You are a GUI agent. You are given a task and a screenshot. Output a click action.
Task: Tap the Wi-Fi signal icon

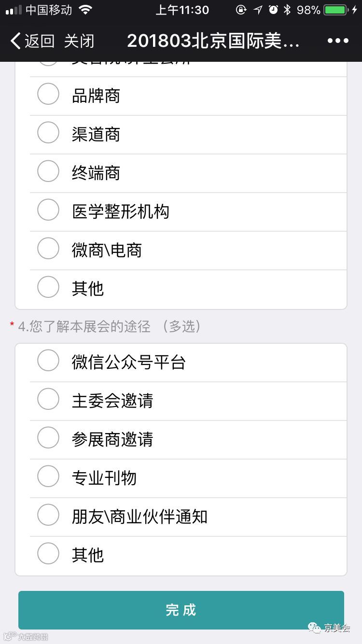(85, 10)
